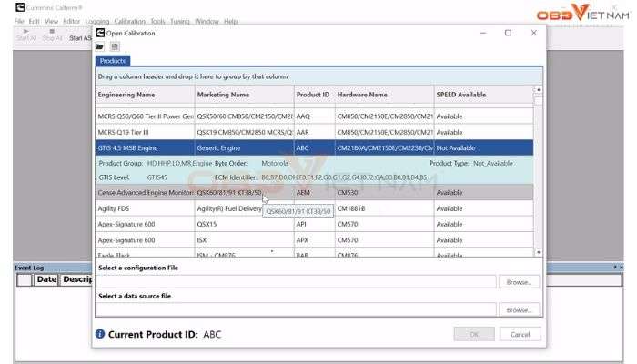Sort by Hardware Name column header
Viewport: 637px width, 364px height.
pos(384,95)
